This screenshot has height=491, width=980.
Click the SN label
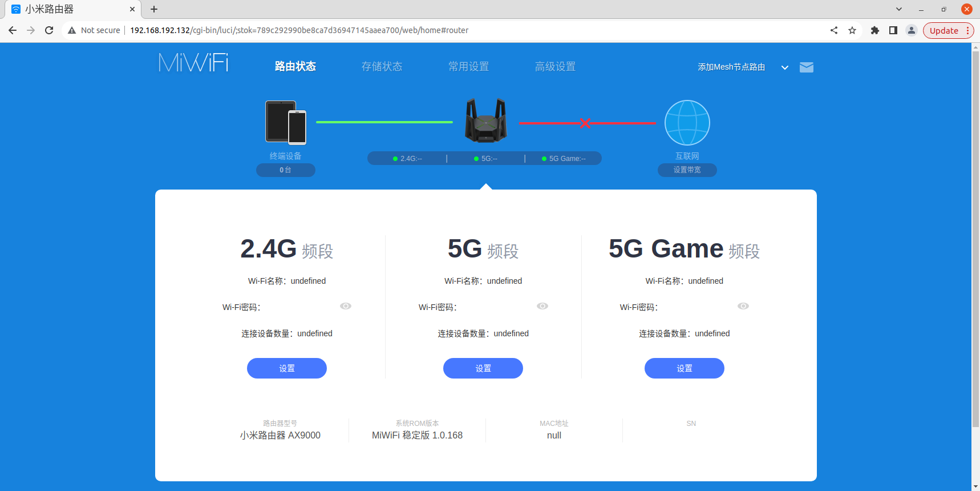pyautogui.click(x=691, y=424)
